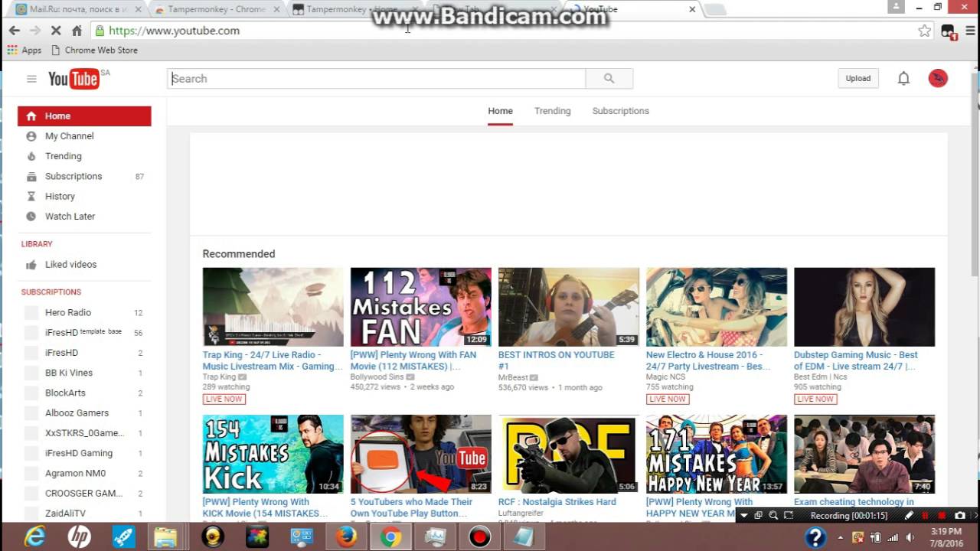Click the Chrome home button

click(77, 31)
